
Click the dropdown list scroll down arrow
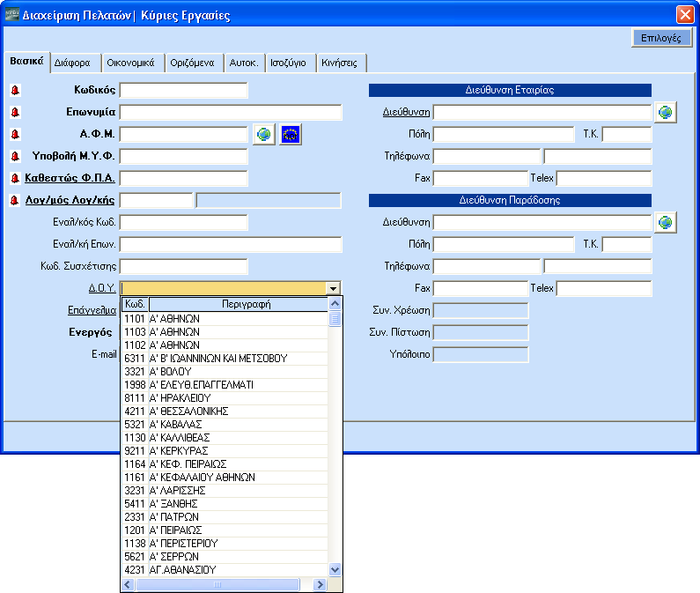pyautogui.click(x=335, y=569)
